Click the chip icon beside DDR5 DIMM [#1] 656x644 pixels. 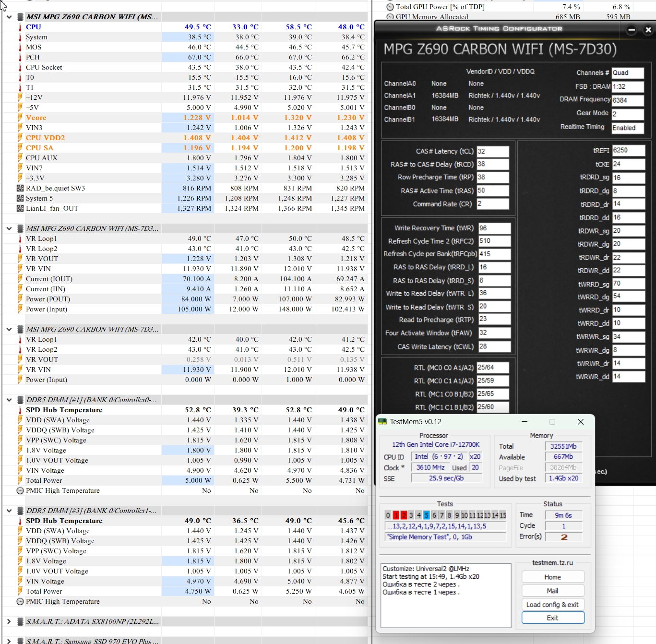[20, 400]
